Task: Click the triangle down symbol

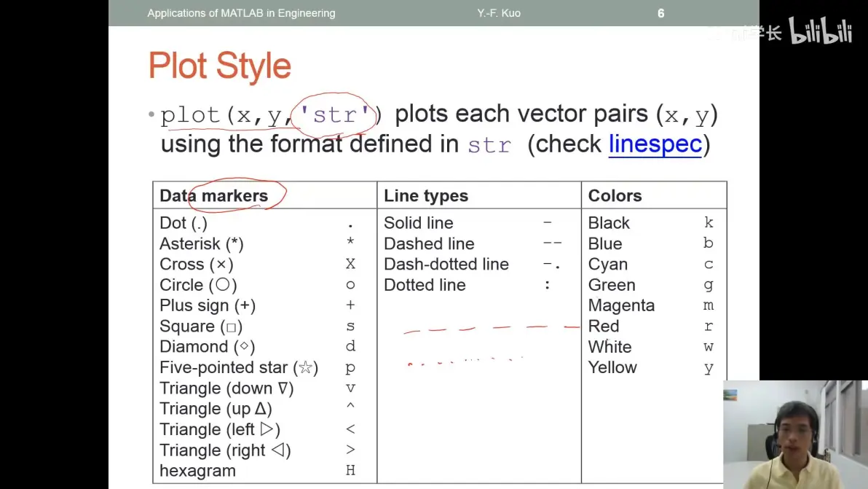Action: pyautogui.click(x=283, y=388)
